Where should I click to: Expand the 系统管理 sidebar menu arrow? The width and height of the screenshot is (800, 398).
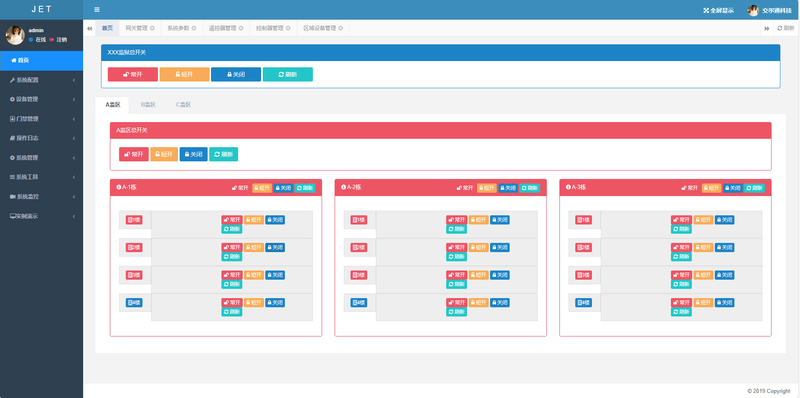pos(74,158)
